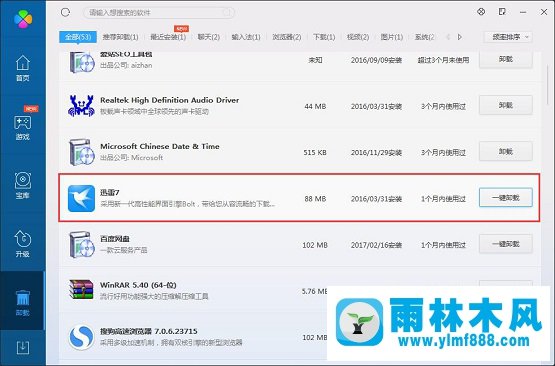Select the WinRAR 5.40 (64-位) name

pyautogui.click(x=138, y=285)
